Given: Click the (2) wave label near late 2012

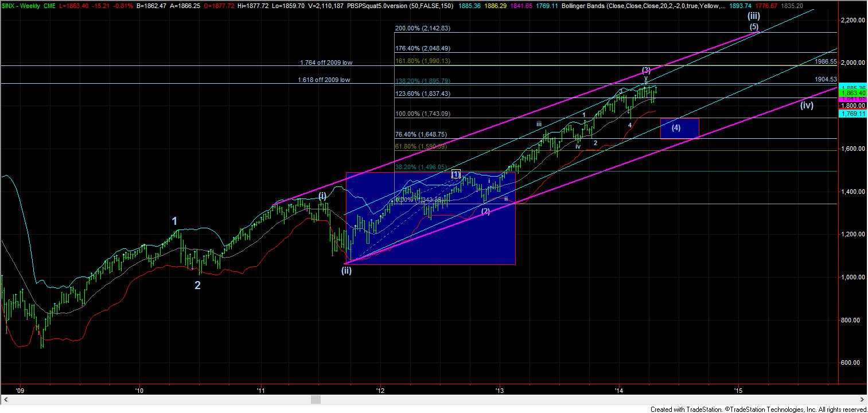Looking at the screenshot, I should pos(485,211).
